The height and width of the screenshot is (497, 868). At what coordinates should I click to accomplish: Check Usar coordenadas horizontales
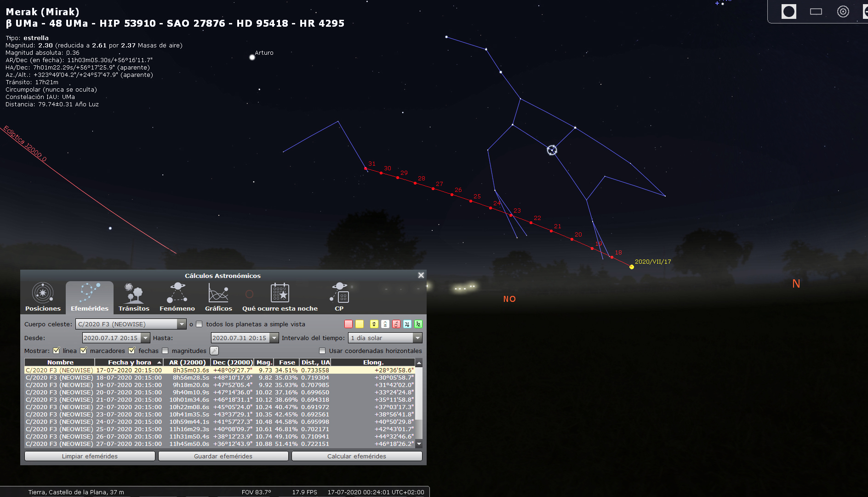coord(322,351)
